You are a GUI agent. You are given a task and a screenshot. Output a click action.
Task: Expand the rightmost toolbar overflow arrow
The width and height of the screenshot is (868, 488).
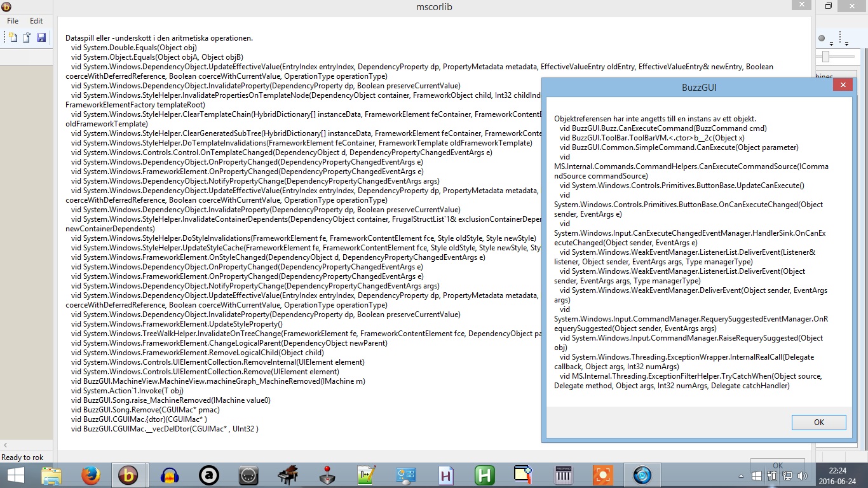pyautogui.click(x=847, y=43)
